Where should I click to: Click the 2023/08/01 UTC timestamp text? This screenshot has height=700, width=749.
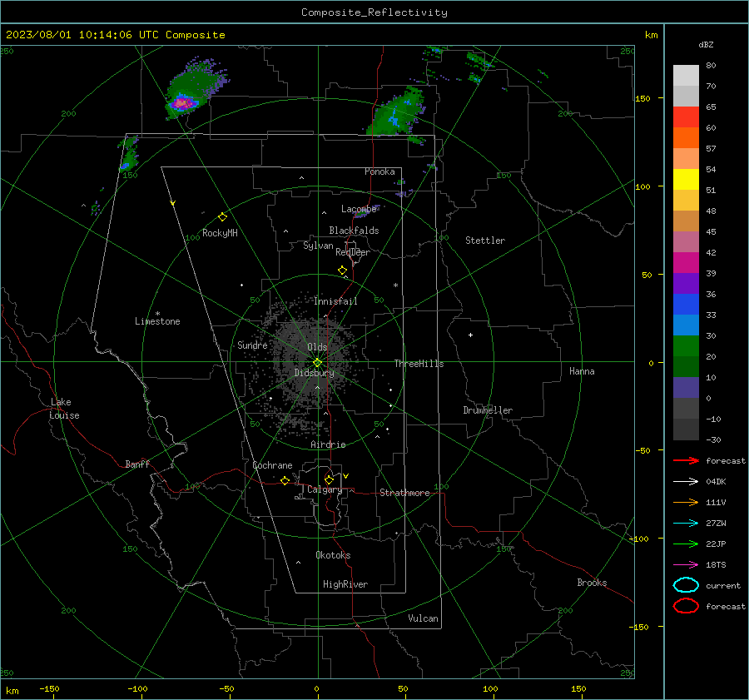(x=115, y=35)
